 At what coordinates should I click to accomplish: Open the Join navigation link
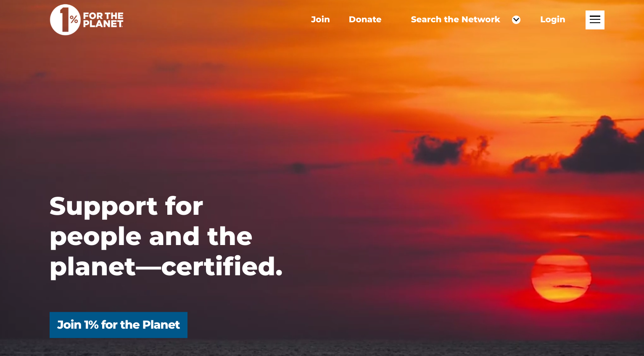[320, 19]
